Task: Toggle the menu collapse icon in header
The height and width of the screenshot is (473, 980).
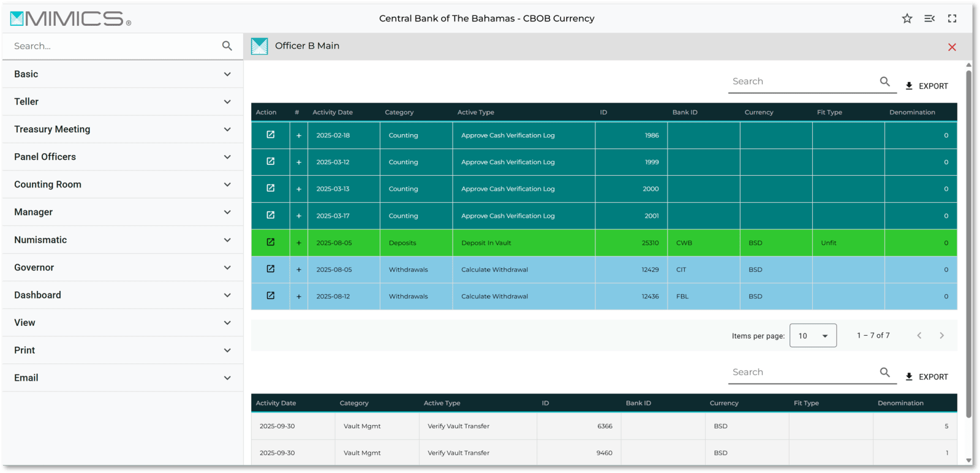Action: [x=929, y=18]
